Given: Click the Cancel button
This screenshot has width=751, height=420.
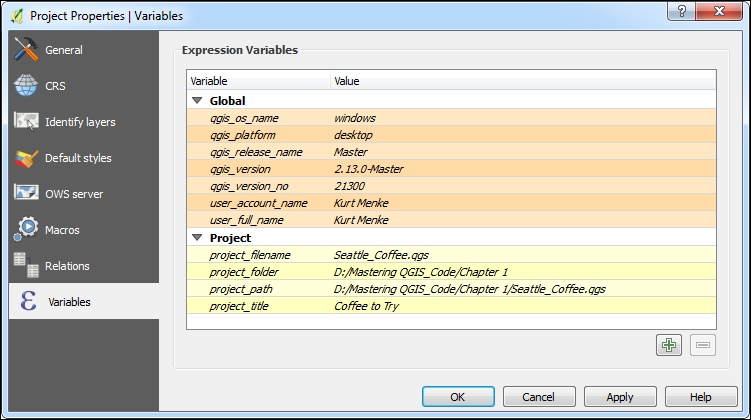Looking at the screenshot, I should (x=543, y=397).
